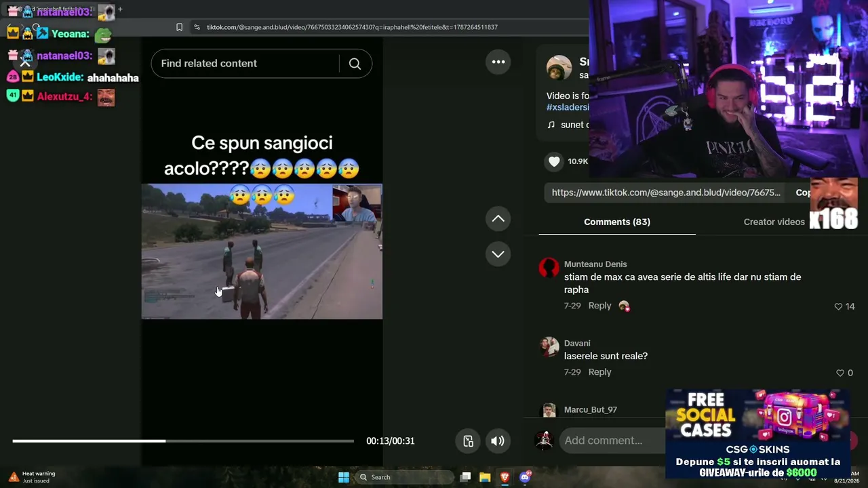Viewport: 868px width, 488px height.
Task: Open Davani's profile avatar
Action: click(549, 346)
